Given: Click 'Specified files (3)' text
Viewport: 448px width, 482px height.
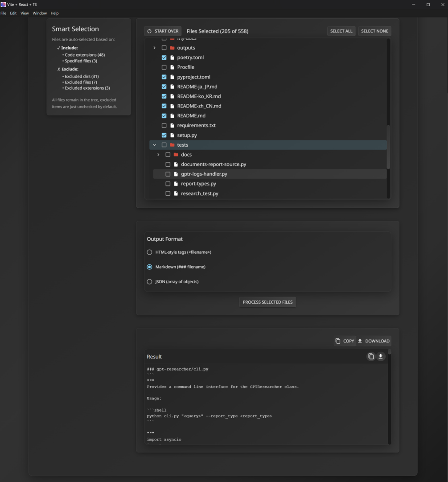Looking at the screenshot, I should [x=81, y=61].
